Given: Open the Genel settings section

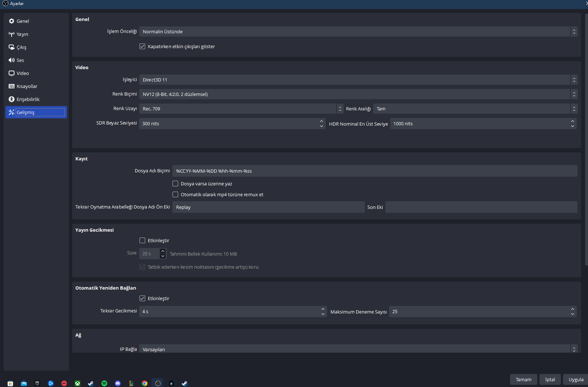Looking at the screenshot, I should 36,21.
